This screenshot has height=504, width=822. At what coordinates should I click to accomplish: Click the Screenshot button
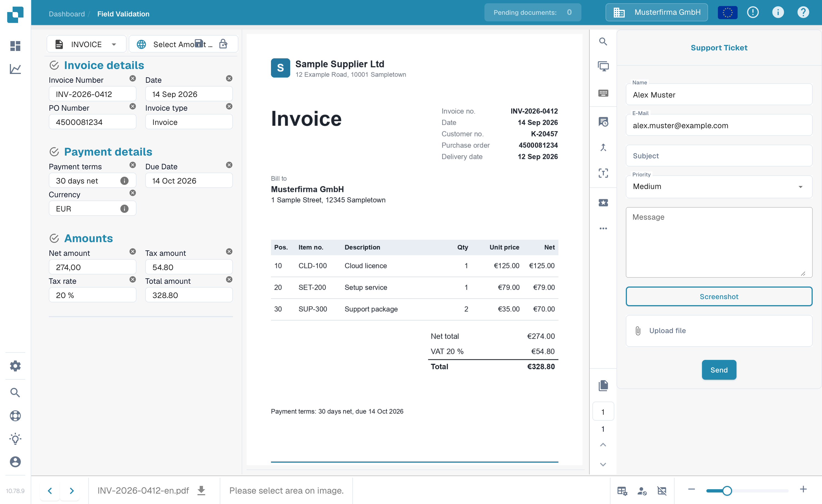pos(719,297)
